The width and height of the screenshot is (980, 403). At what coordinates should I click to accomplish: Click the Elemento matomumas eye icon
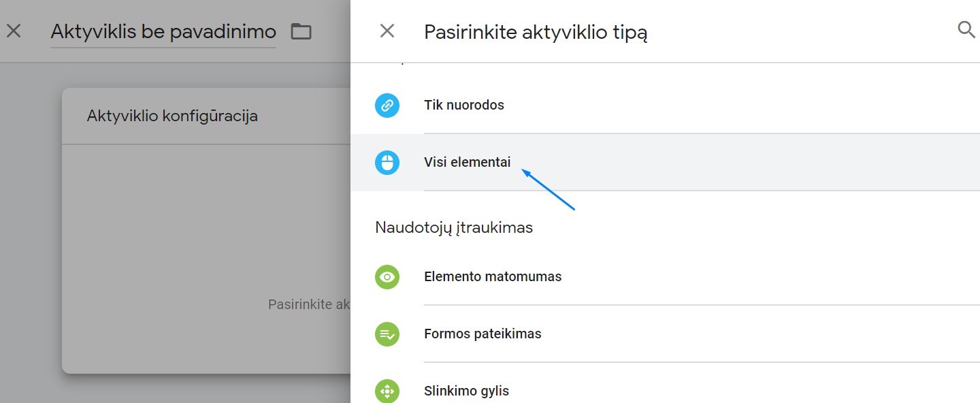tap(387, 277)
